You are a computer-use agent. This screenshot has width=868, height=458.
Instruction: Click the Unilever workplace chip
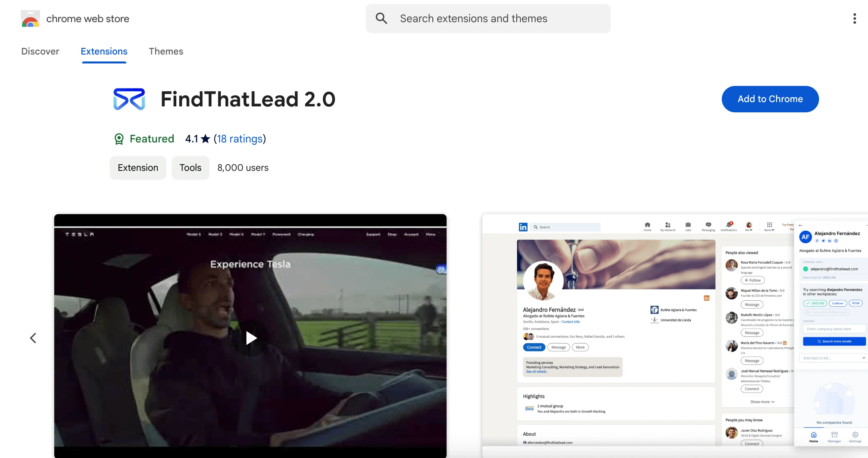(838, 303)
